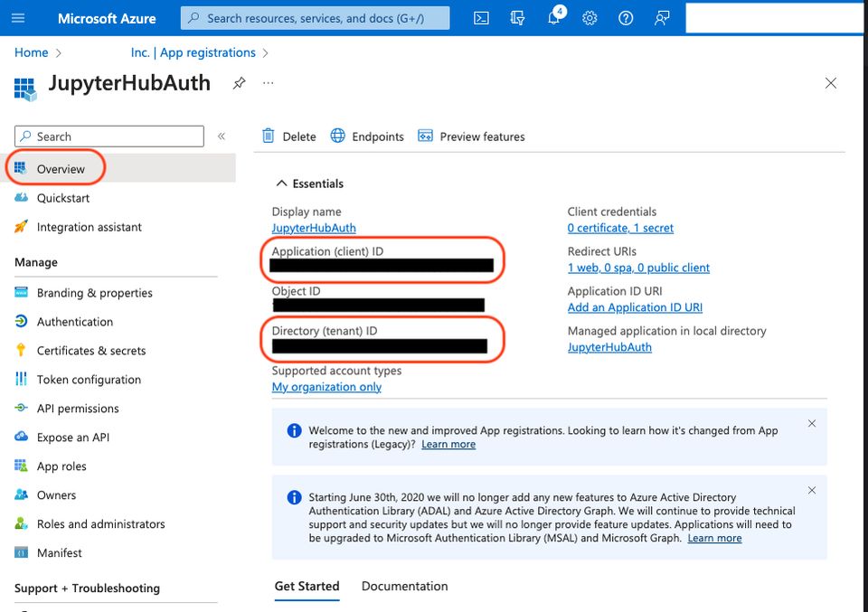This screenshot has height=612, width=868.
Task: Click the help question mark icon
Action: 626,18
